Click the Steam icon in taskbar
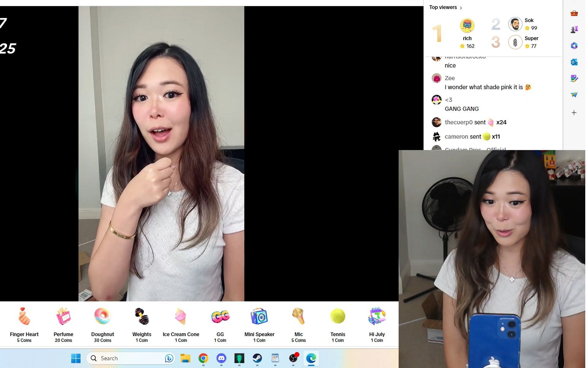 click(x=257, y=358)
